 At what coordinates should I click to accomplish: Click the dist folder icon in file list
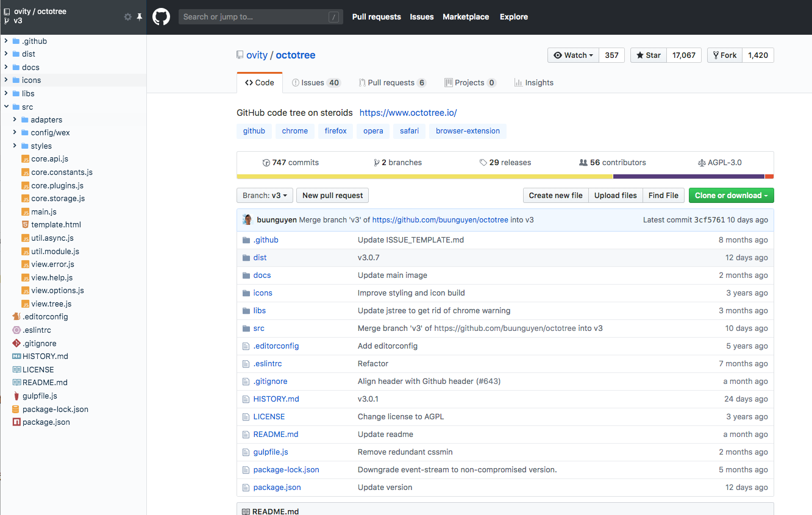pos(246,258)
